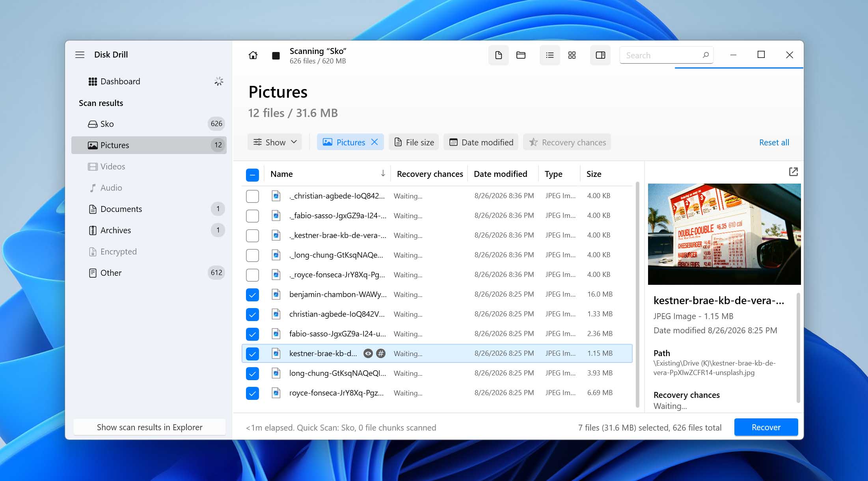Select the list view icon
868x481 pixels.
(x=549, y=55)
